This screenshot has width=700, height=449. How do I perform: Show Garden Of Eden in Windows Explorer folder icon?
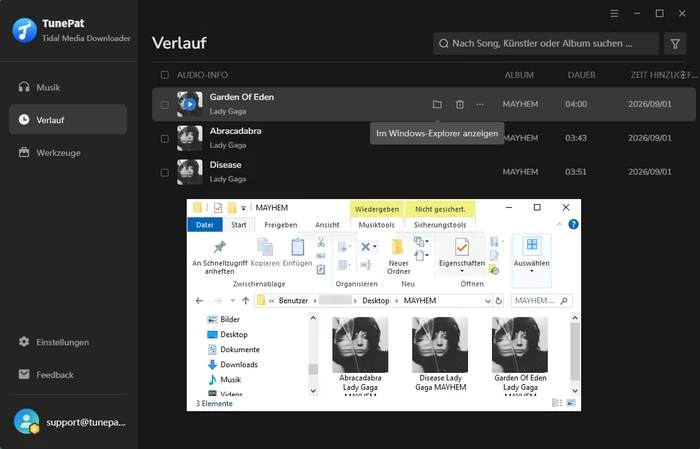point(437,104)
